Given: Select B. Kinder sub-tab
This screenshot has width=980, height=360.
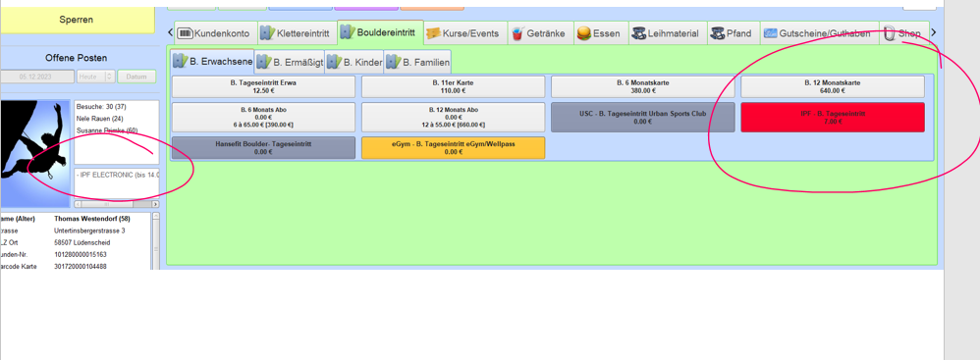Looking at the screenshot, I should pos(354,63).
